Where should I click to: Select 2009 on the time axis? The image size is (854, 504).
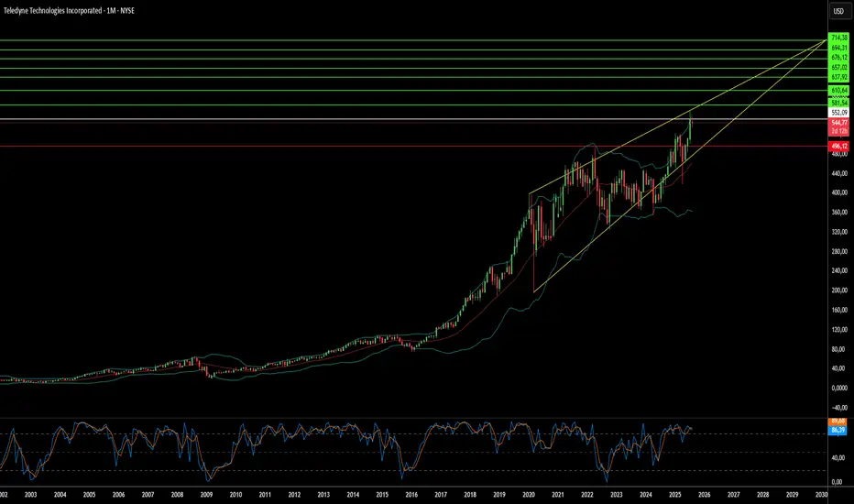[x=207, y=494]
